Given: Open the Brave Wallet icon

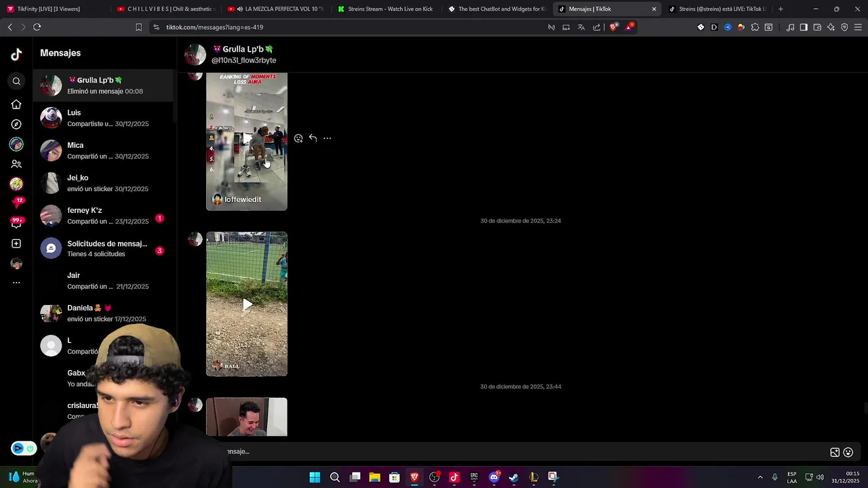Looking at the screenshot, I should coord(817,27).
